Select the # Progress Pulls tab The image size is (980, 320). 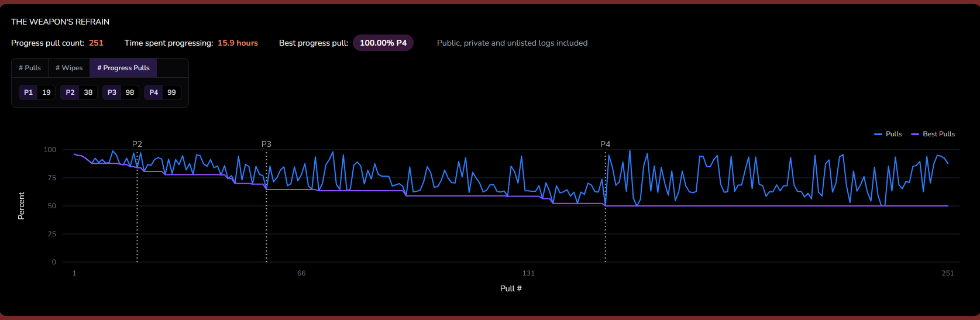coord(123,68)
